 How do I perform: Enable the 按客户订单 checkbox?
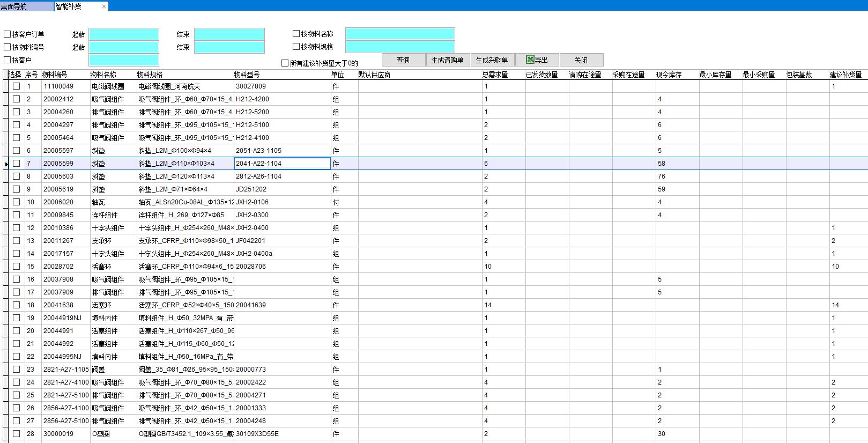pos(8,34)
